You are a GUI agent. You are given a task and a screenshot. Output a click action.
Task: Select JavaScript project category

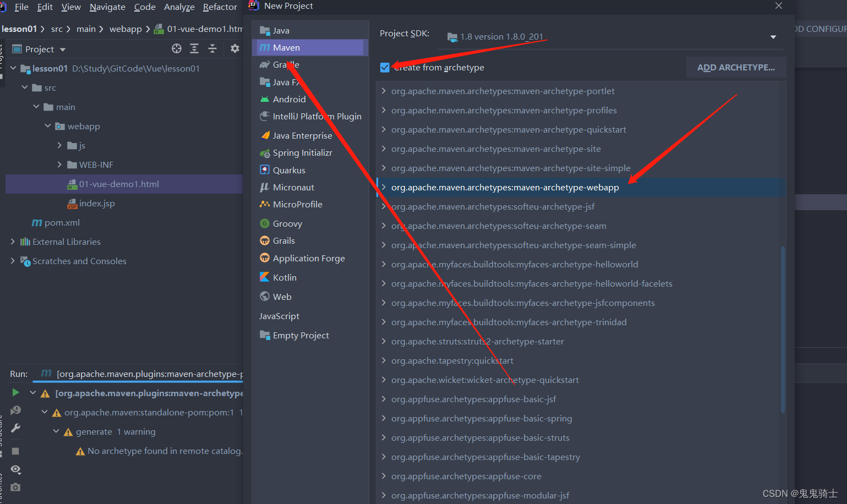[310, 316]
